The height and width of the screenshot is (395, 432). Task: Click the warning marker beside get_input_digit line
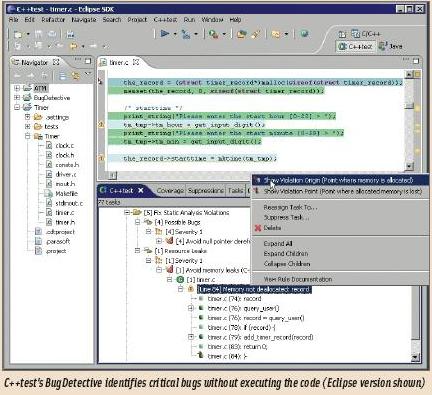pyautogui.click(x=101, y=124)
